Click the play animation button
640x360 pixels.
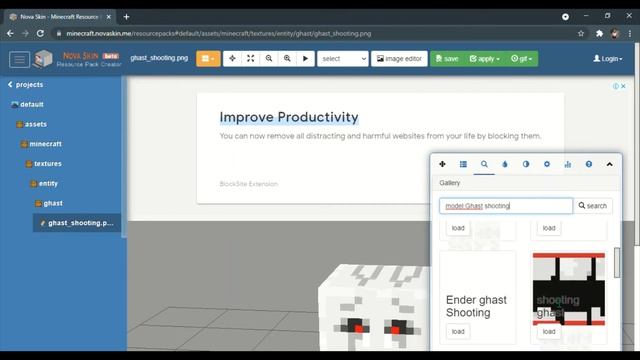click(x=305, y=59)
